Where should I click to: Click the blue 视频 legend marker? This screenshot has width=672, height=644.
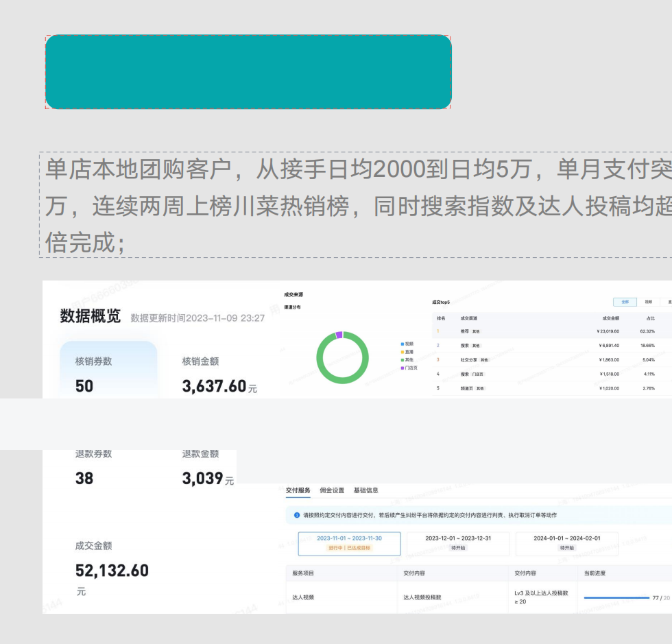(403, 344)
